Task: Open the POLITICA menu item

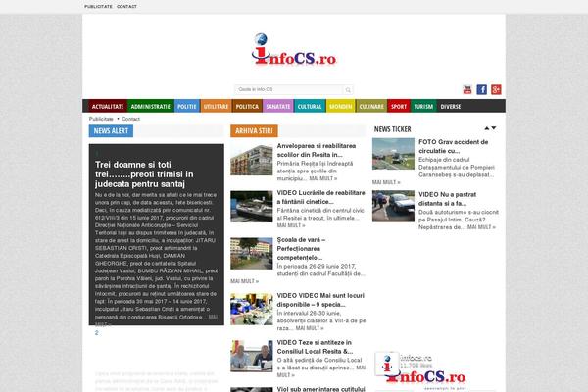Action: [247, 107]
